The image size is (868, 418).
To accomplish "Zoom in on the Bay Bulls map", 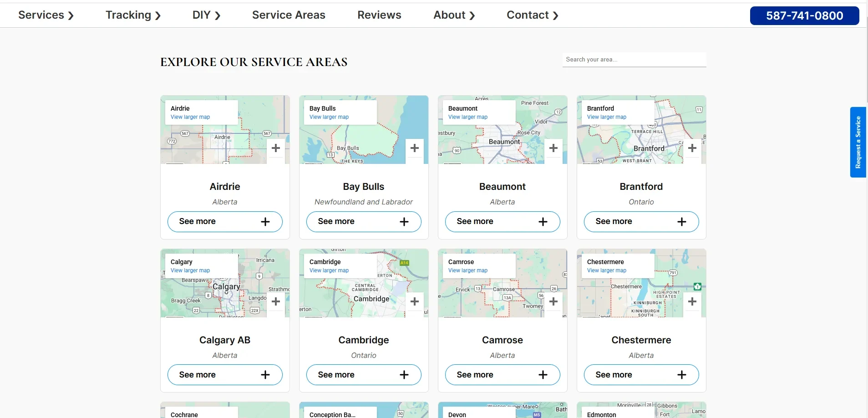I will click(x=415, y=148).
